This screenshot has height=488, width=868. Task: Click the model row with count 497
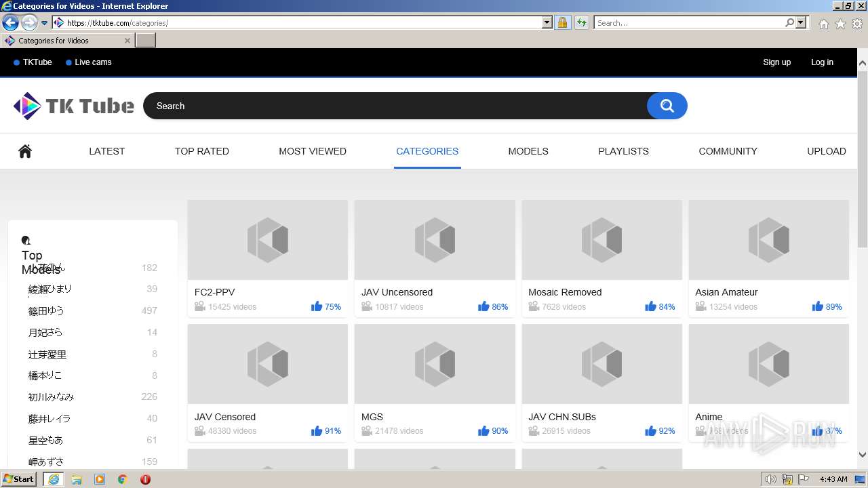point(93,310)
